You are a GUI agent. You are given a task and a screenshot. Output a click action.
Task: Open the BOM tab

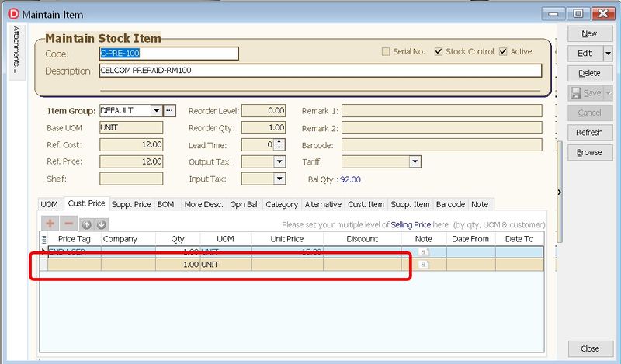click(x=165, y=204)
